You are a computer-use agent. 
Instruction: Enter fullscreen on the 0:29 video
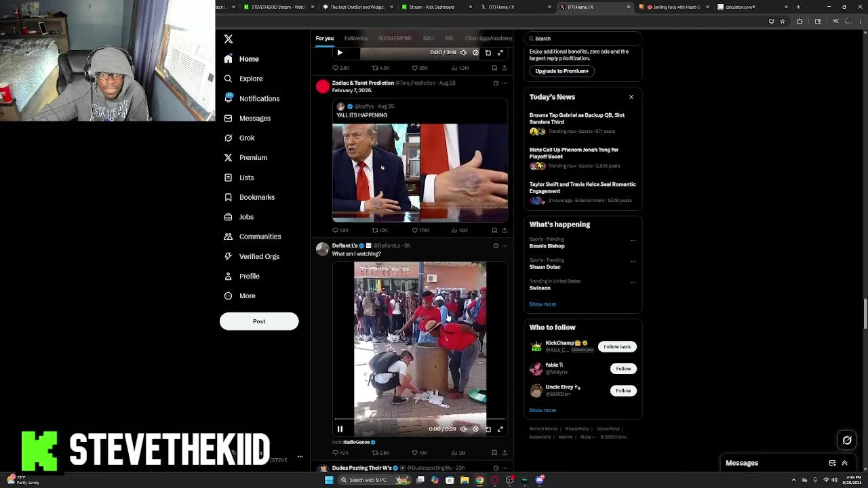pyautogui.click(x=500, y=429)
